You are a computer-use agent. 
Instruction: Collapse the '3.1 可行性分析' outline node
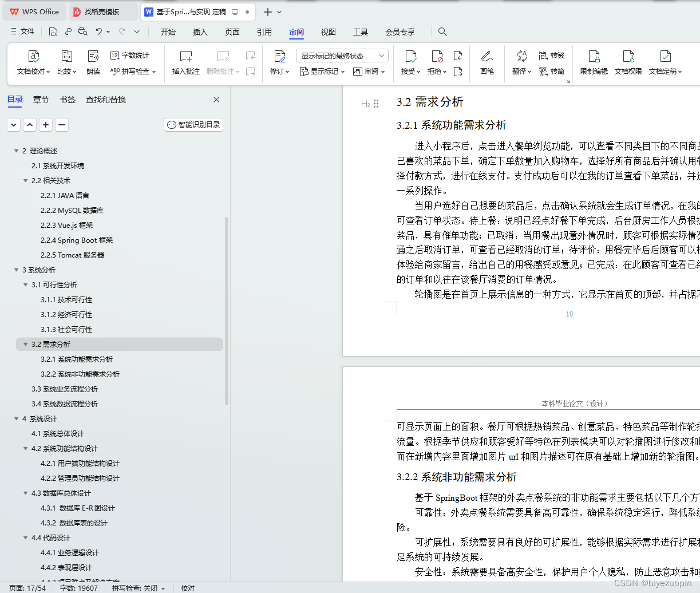(x=25, y=285)
